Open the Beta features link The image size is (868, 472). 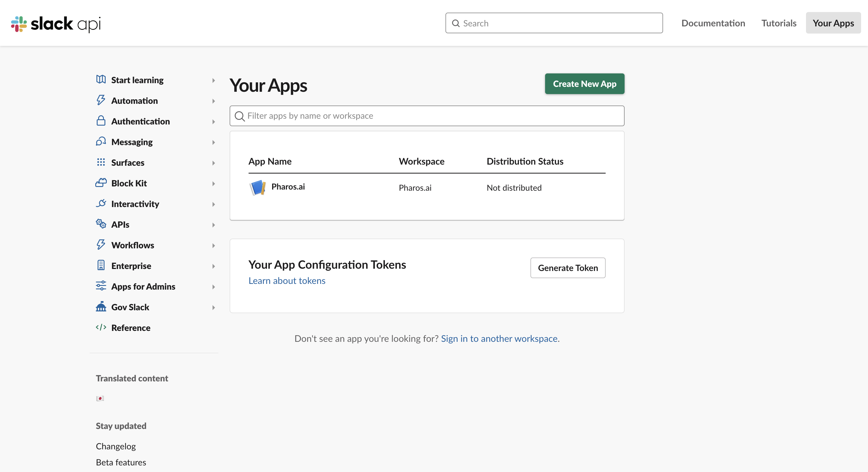coord(121,462)
